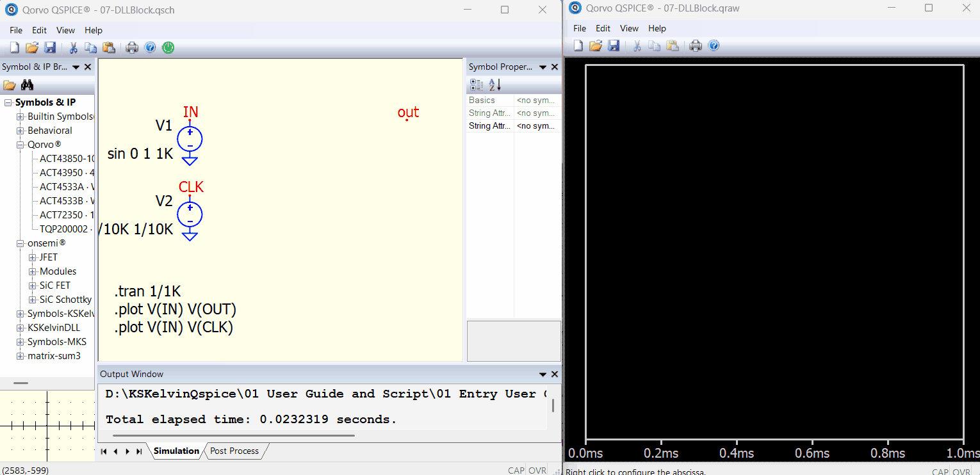Click the Open file icon in the schematic toolbar
Image resolution: width=980 pixels, height=475 pixels.
pos(32,47)
